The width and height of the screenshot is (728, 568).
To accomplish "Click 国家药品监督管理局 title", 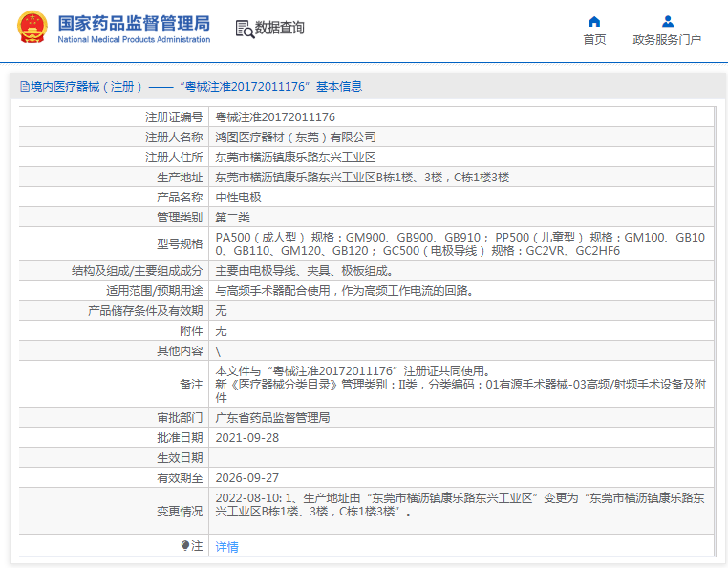I will [x=134, y=23].
